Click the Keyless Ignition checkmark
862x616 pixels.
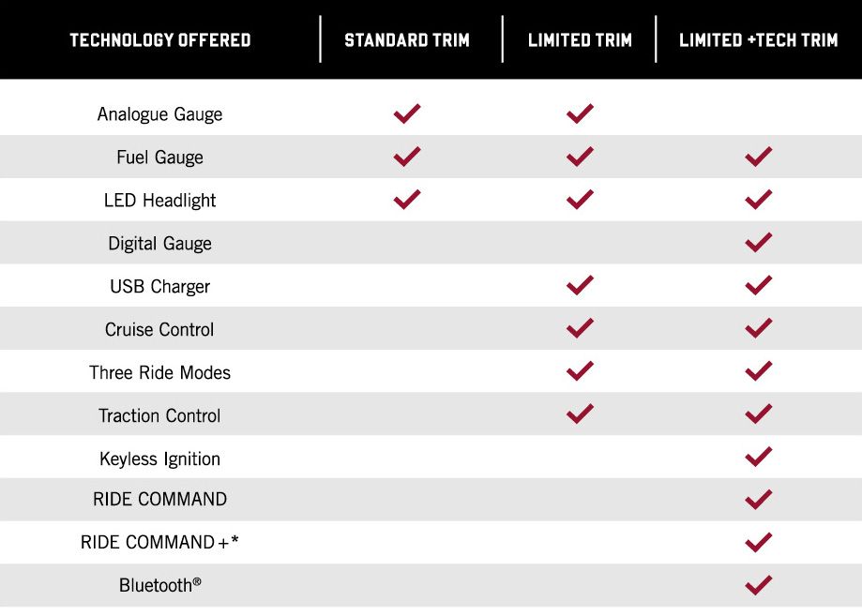point(759,457)
